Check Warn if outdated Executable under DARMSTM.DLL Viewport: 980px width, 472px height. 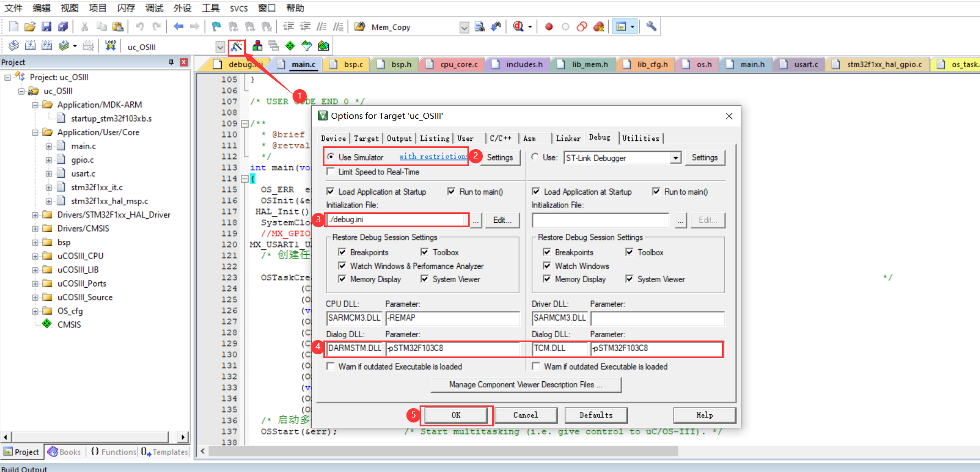(x=331, y=366)
